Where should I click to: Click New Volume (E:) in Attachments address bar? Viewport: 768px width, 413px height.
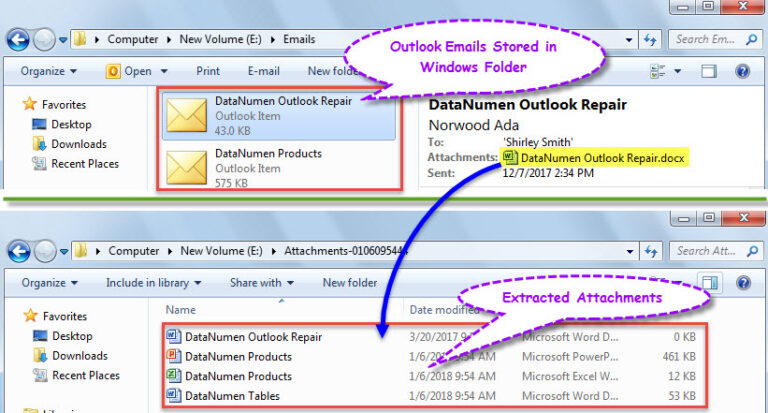tap(221, 251)
